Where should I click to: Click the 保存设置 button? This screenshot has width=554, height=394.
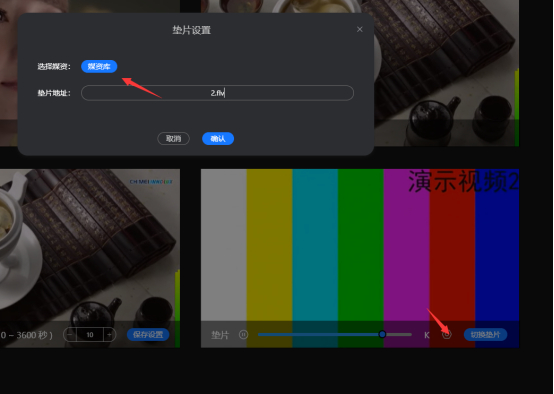148,335
